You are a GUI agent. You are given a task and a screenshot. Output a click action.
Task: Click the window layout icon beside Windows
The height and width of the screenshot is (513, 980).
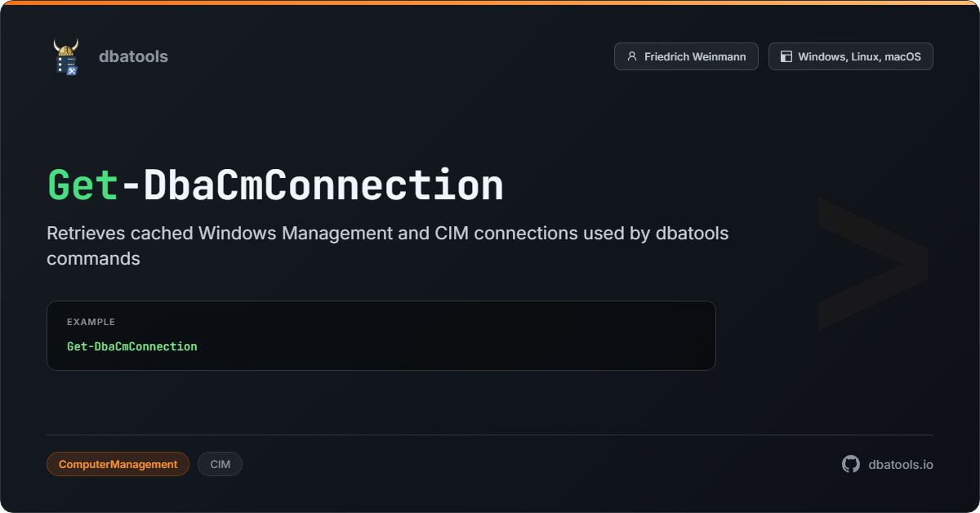click(786, 56)
